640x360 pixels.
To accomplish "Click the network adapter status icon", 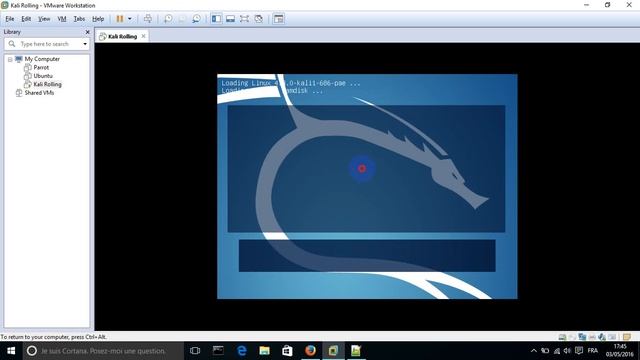I will pos(582,337).
